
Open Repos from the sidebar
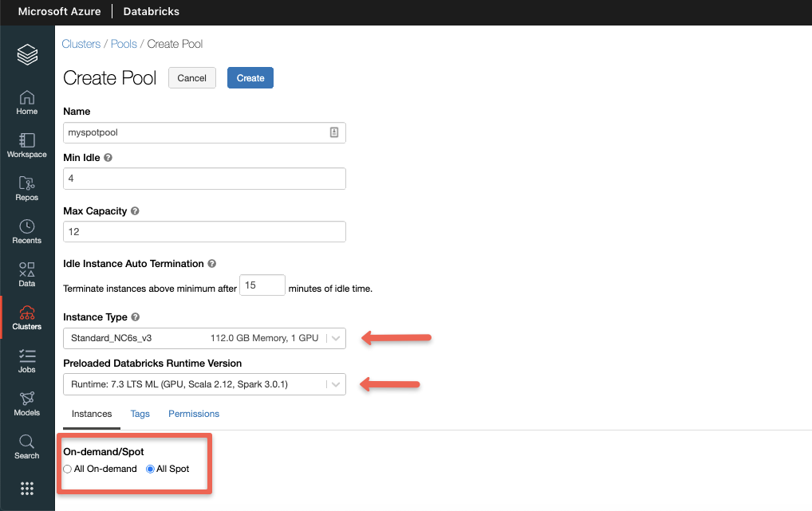(27, 188)
